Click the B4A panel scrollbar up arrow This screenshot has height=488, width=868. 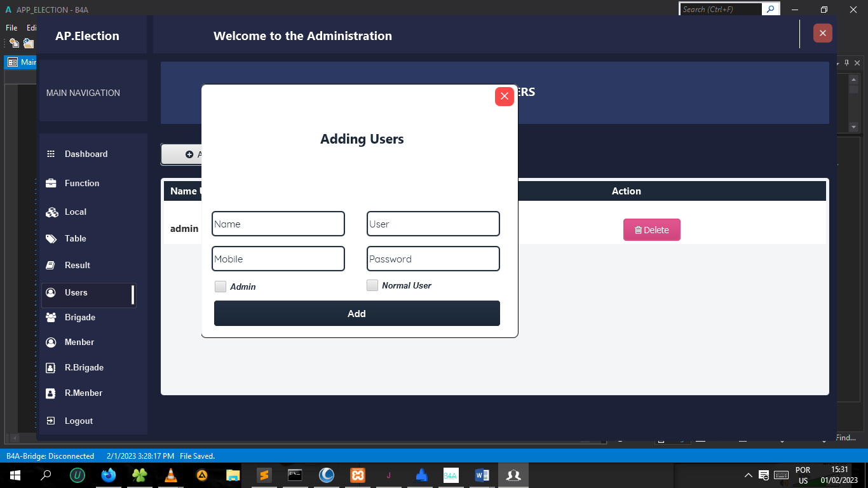tap(853, 79)
